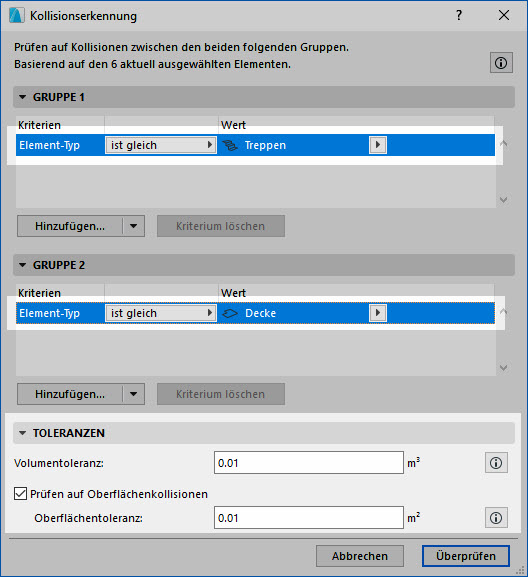
Task: Click the Abbrechen button
Action: (x=360, y=556)
